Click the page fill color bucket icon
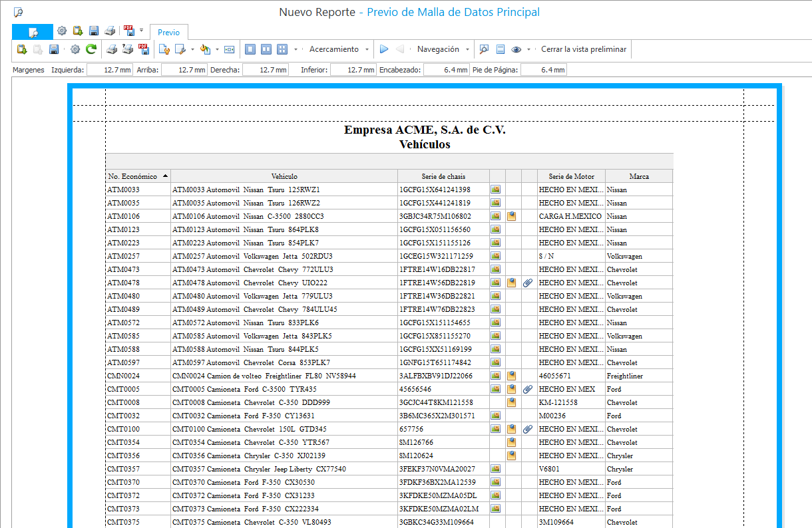Screen dimensions: 812x528 pyautogui.click(x=205, y=49)
